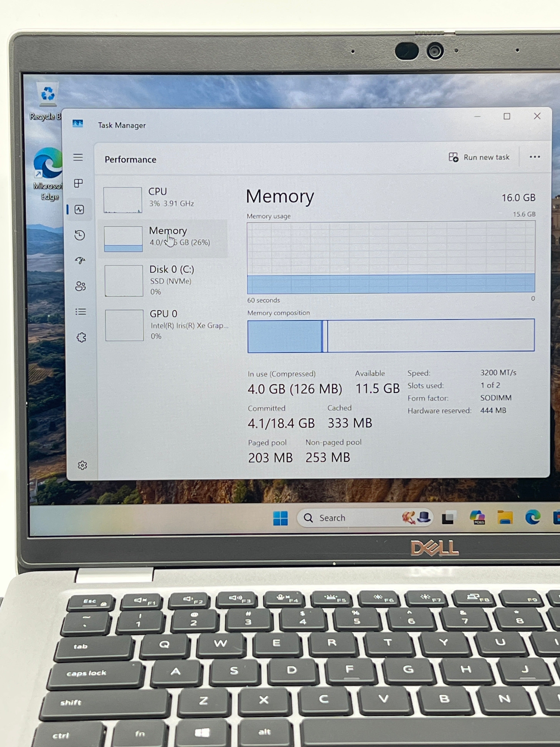
Task: Click the taskbar Search box
Action: click(365, 518)
